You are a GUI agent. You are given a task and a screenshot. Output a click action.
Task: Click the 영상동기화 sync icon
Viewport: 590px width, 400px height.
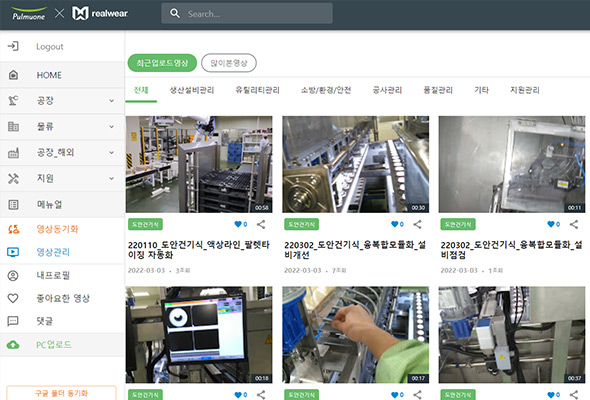coord(14,229)
